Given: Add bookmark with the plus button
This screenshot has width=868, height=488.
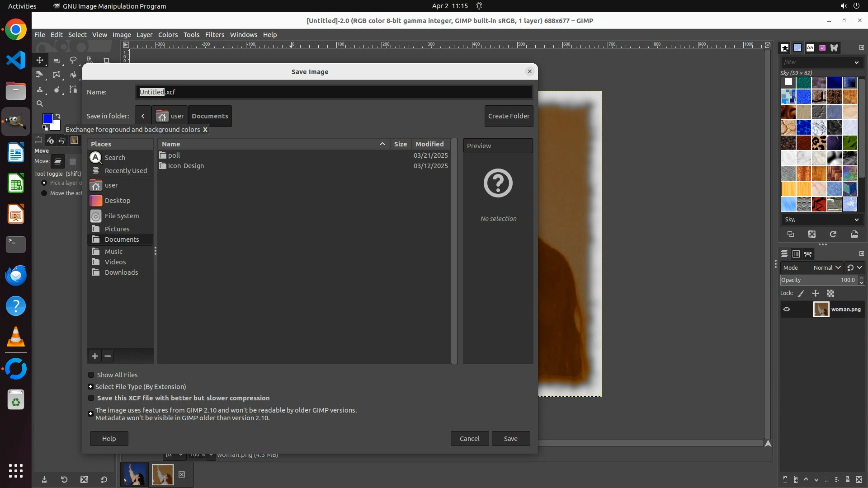Looking at the screenshot, I should (x=94, y=356).
